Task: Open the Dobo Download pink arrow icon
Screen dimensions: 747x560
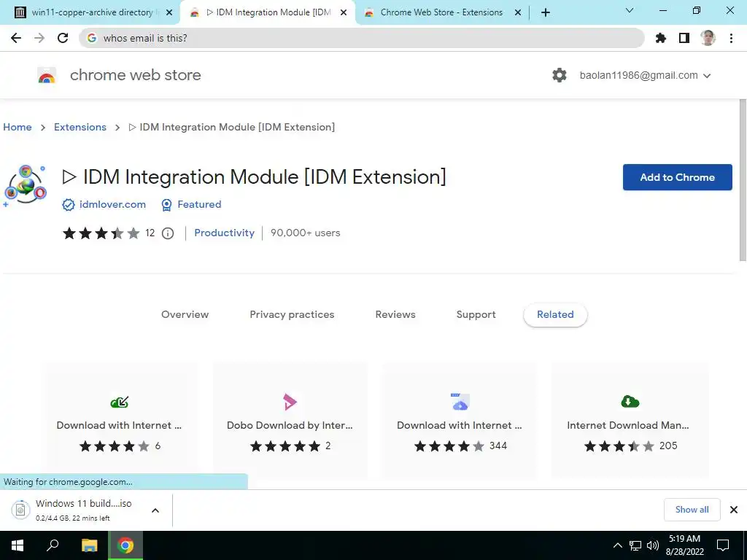Action: (290, 402)
